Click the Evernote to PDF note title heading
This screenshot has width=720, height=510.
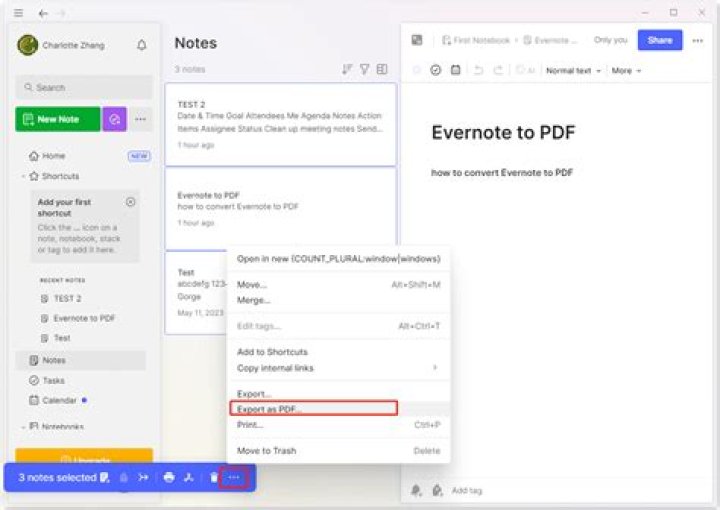[x=503, y=133]
